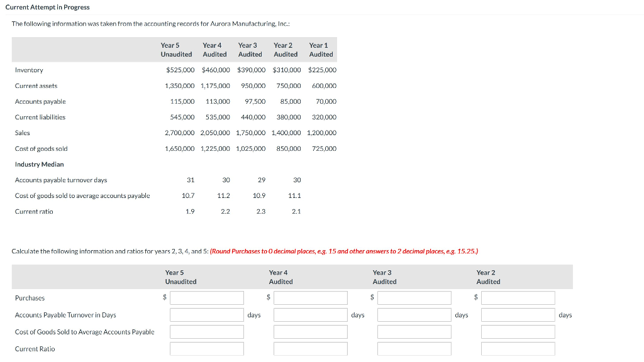Viewport: 644px width, 362px height.
Task: Click Year 5 accounts payable 115,000
Action: tap(182, 101)
